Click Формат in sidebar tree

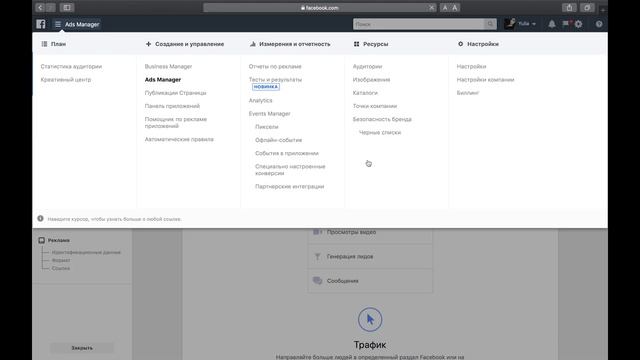(61, 260)
